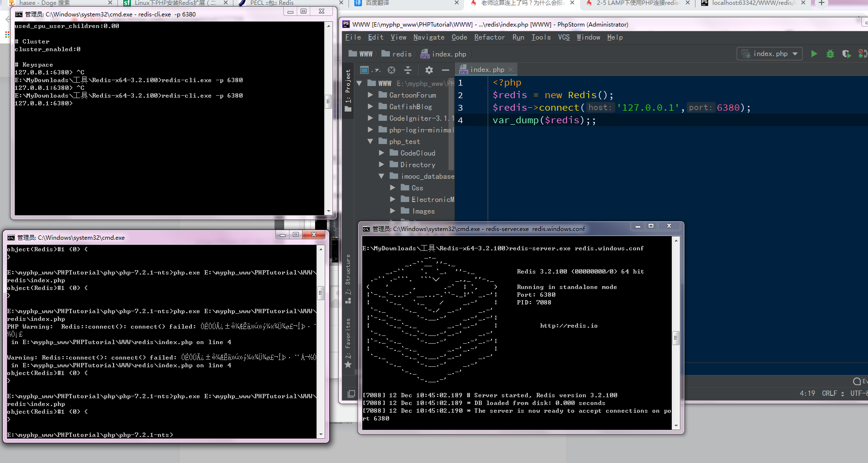The image size is (868, 463).
Task: Toggle the 2: Favorites tool window tab
Action: point(348,342)
